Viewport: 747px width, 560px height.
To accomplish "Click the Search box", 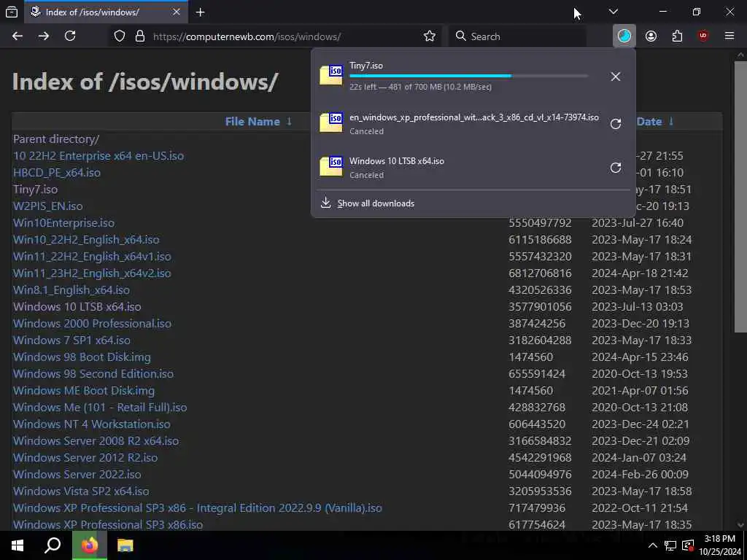I will coord(519,36).
